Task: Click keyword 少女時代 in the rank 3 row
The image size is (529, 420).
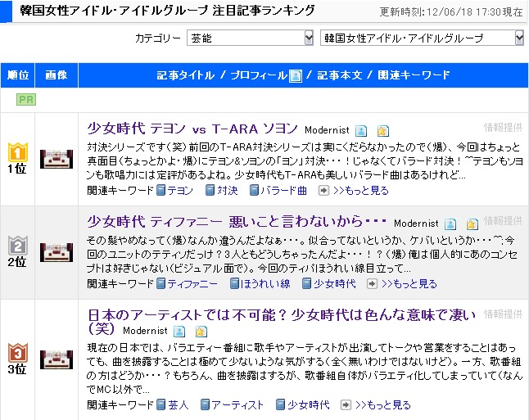Action: coord(309,404)
